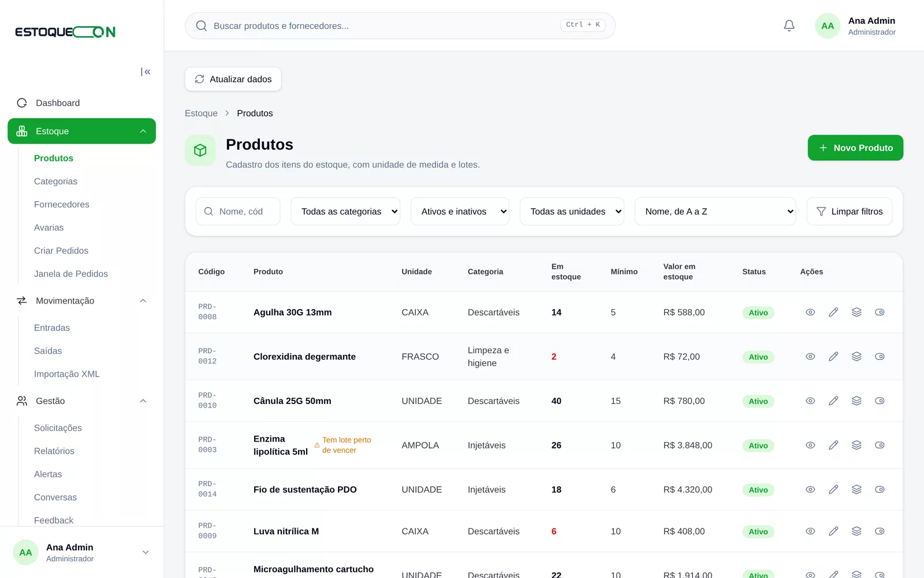Open the notifications bell
The image size is (924, 578).
pos(789,25)
